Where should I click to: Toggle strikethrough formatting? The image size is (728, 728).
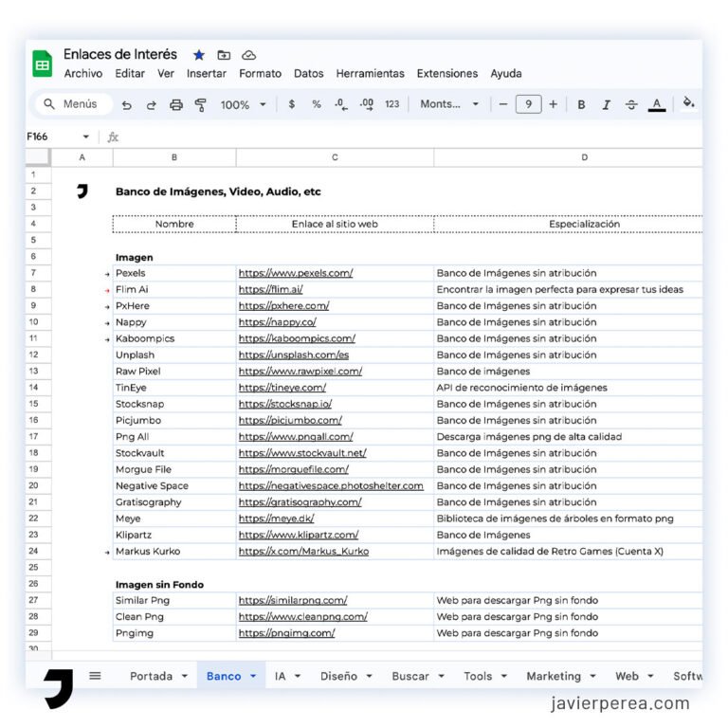coord(631,105)
